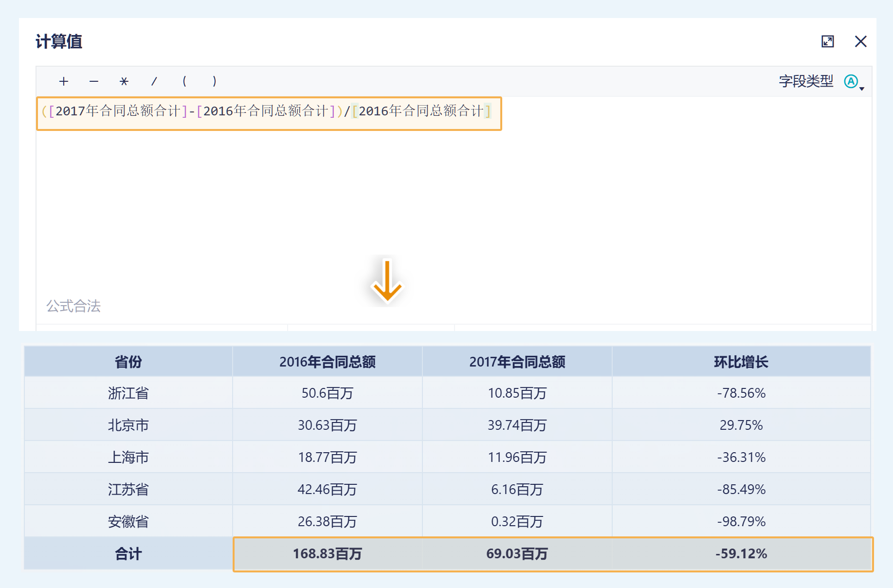Image resolution: width=893 pixels, height=588 pixels.
Task: Open the 字段类型 field type dropdown
Action: coord(854,82)
